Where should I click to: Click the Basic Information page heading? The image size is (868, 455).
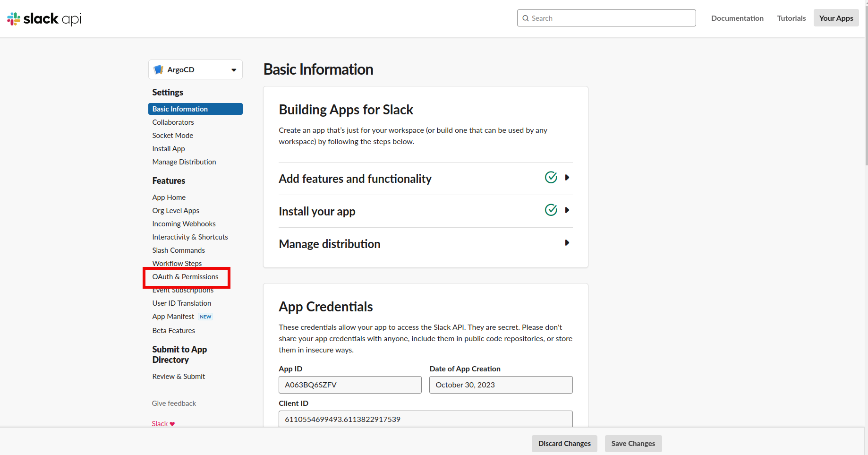pos(318,69)
